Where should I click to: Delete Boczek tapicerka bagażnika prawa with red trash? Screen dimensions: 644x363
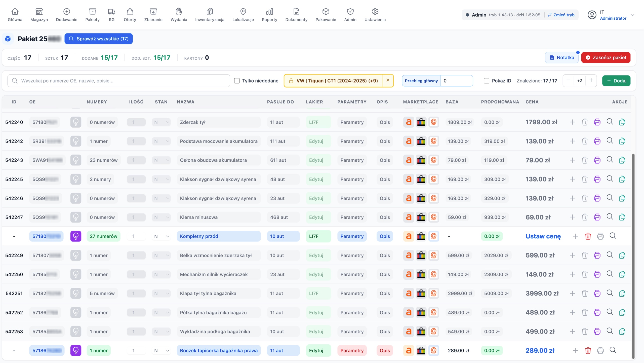click(x=588, y=350)
